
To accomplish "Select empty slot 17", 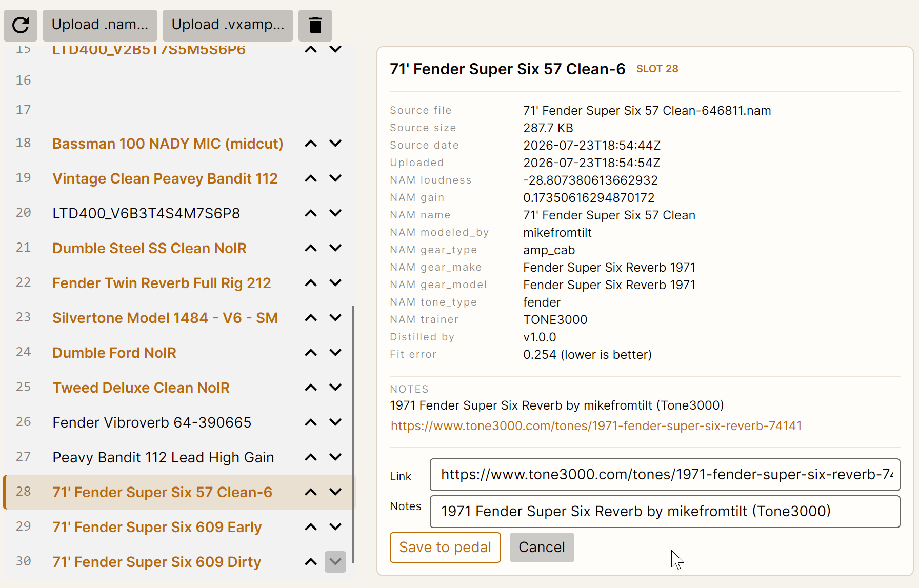I will (x=178, y=110).
